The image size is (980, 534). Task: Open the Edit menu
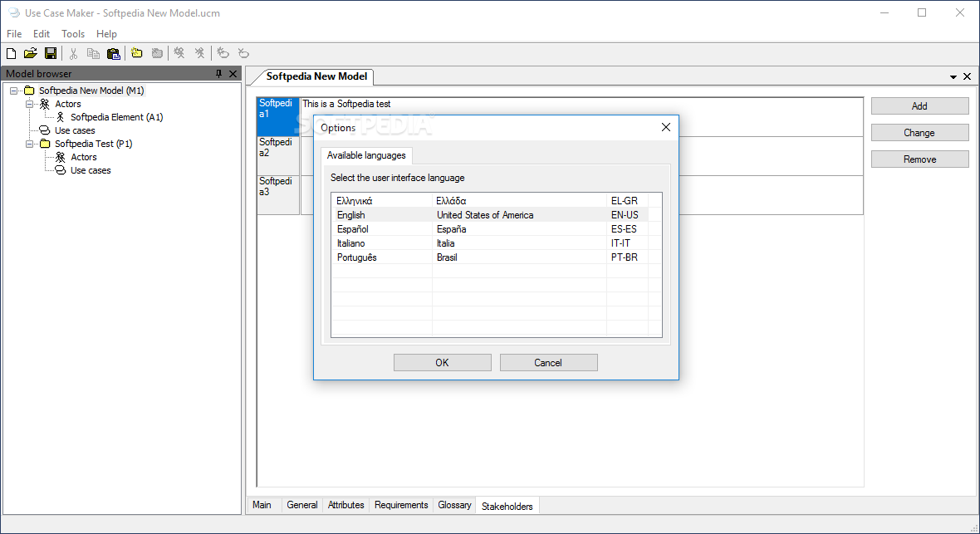42,34
